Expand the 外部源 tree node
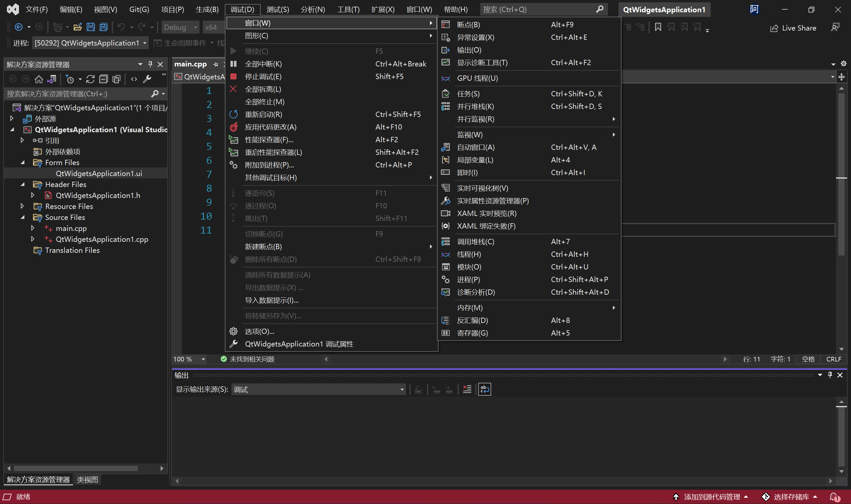Screen dimensions: 851x504 12,119
